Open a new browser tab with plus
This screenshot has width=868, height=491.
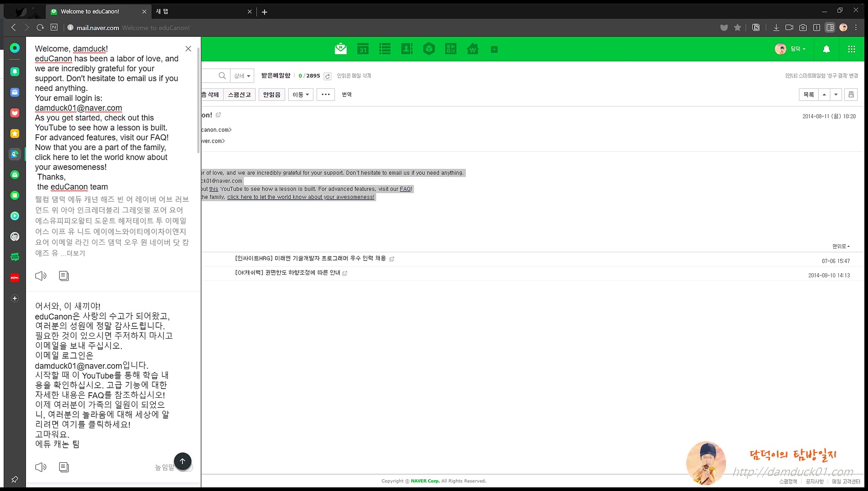(x=264, y=12)
